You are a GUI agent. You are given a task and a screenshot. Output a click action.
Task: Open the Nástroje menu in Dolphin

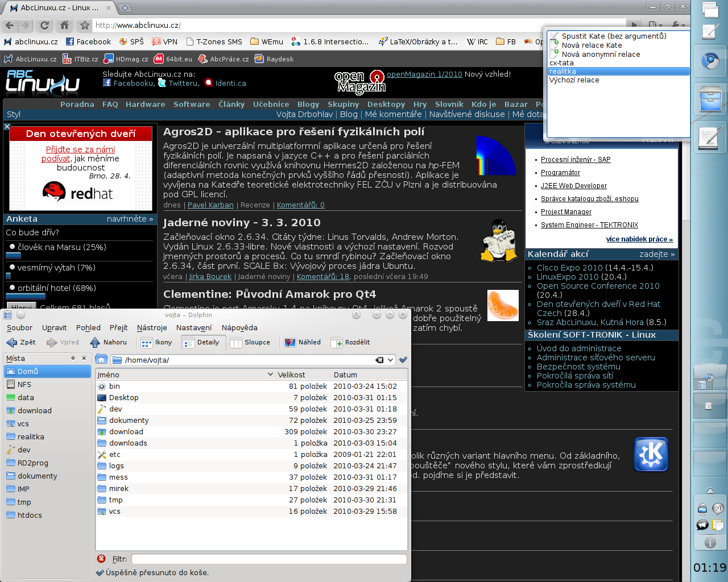pos(152,327)
